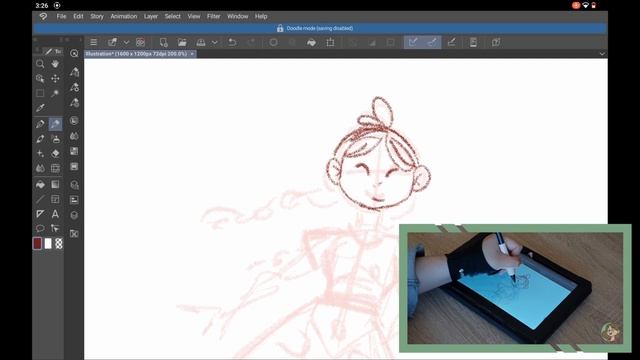The image size is (640, 360).
Task: Select the Blend droplets tool
Action: point(40,168)
